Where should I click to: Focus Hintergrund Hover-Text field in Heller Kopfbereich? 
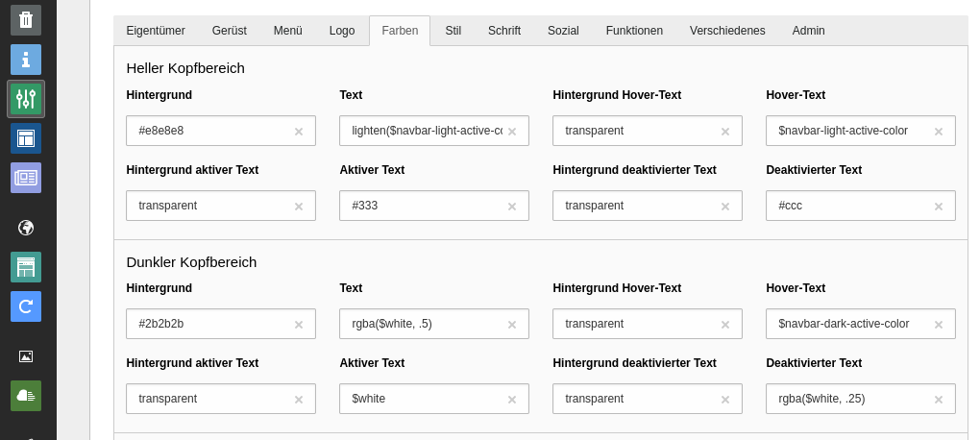(x=648, y=131)
